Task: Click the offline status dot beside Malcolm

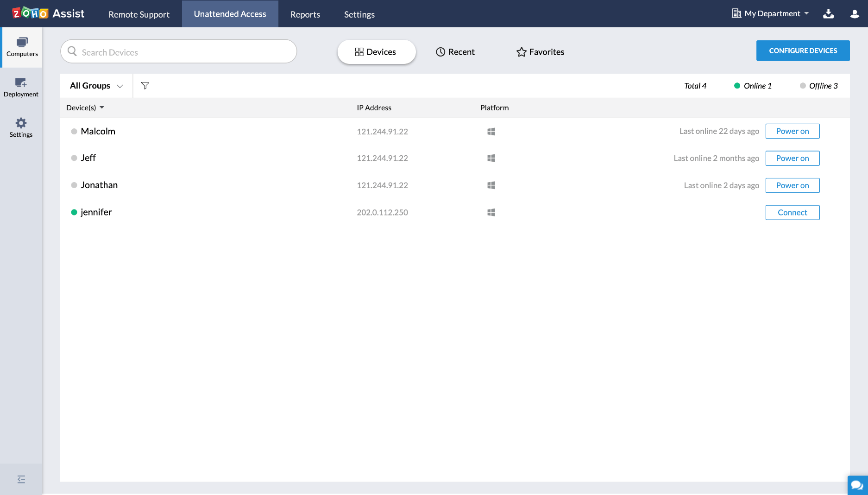Action: 74,132
